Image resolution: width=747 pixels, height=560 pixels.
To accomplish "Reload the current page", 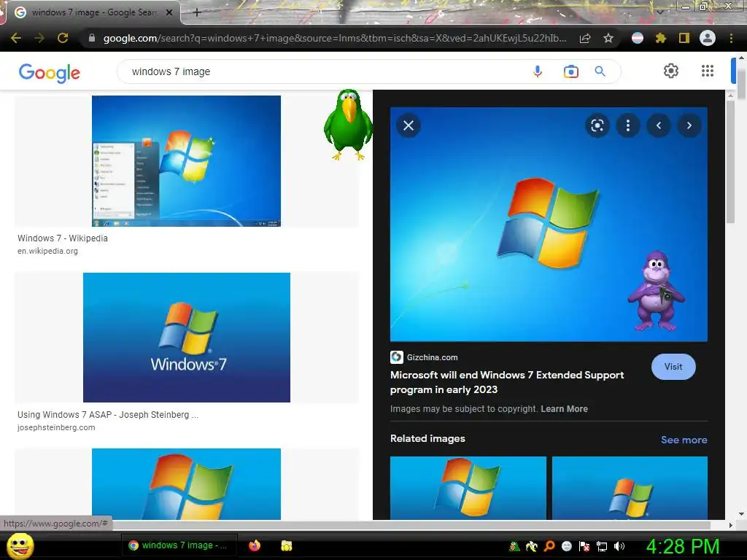I will pos(63,38).
